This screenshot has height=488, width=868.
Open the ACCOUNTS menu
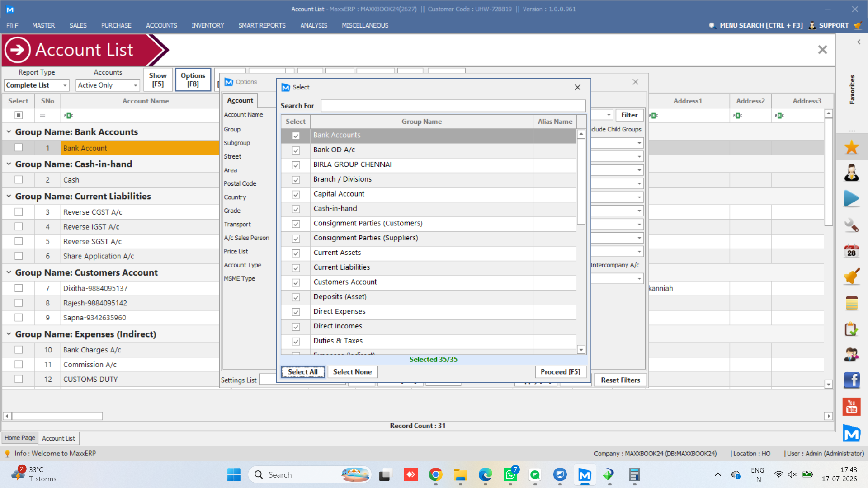coord(161,25)
